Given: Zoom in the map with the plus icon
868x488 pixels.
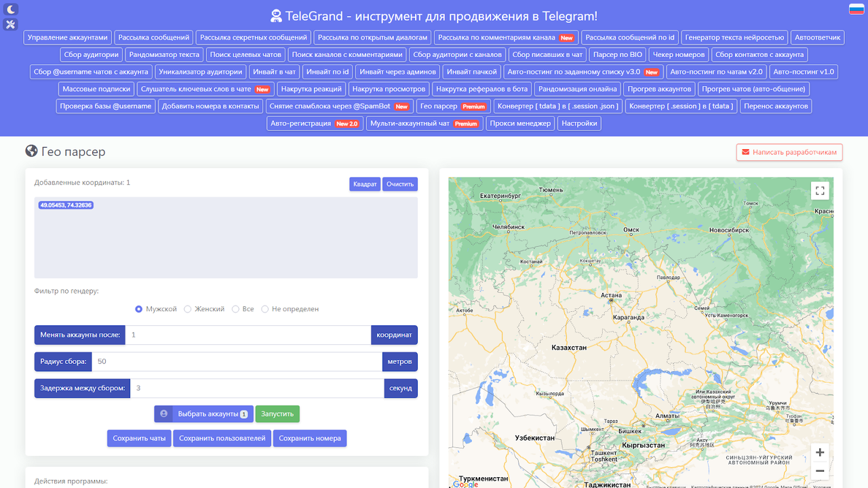Looking at the screenshot, I should (x=820, y=452).
